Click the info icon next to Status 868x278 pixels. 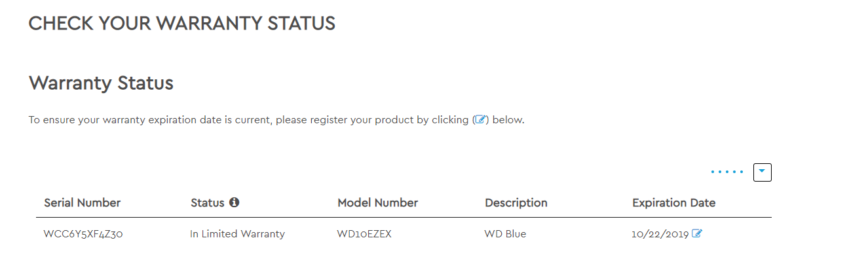click(x=234, y=203)
